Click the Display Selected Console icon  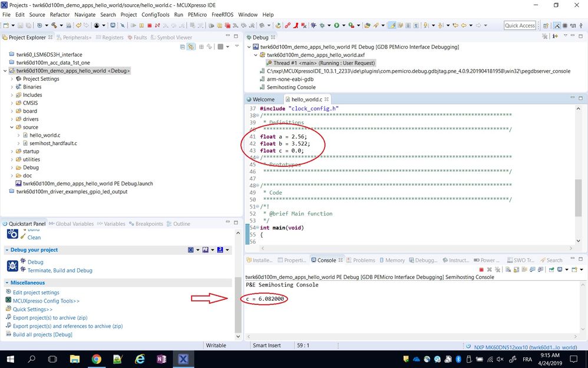(560, 270)
